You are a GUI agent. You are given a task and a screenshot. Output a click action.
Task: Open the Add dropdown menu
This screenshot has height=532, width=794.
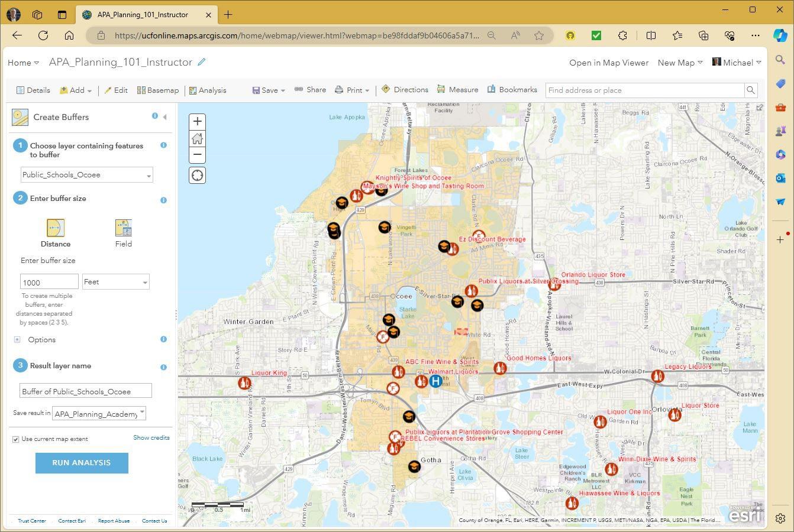[x=76, y=90]
